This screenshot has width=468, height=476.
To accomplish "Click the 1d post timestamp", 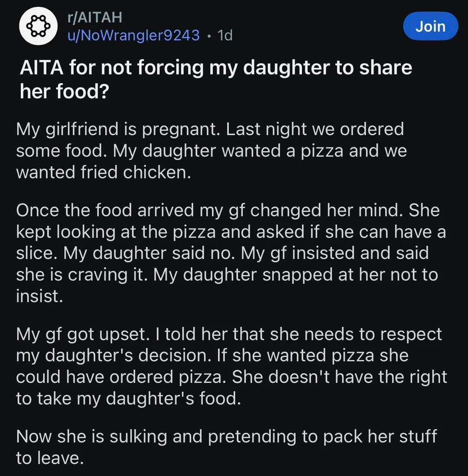I will (225, 35).
